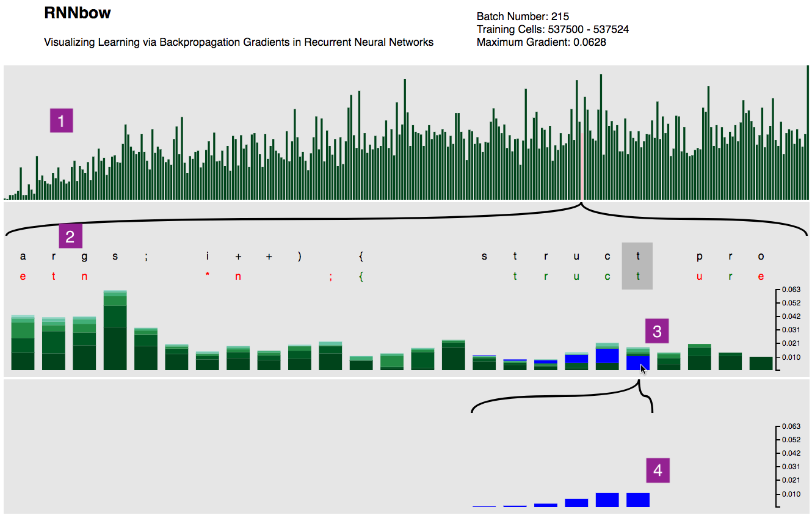Click the green '{' predicted character

(x=361, y=276)
